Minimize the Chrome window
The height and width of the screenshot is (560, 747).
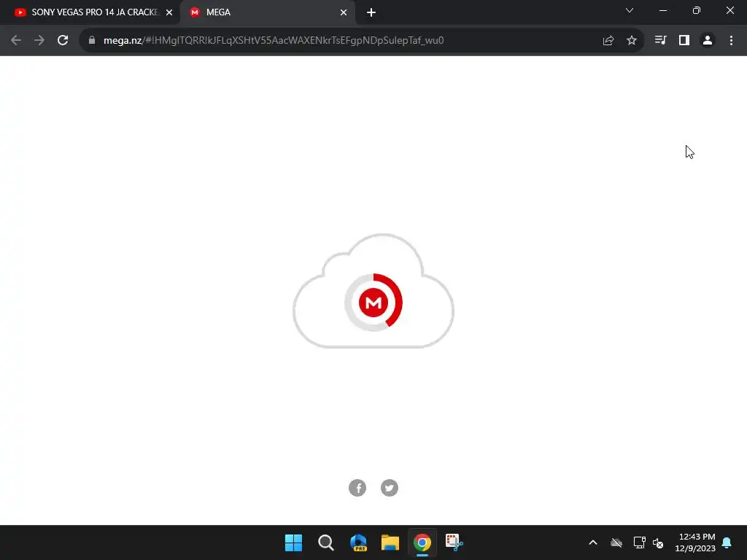tap(662, 10)
